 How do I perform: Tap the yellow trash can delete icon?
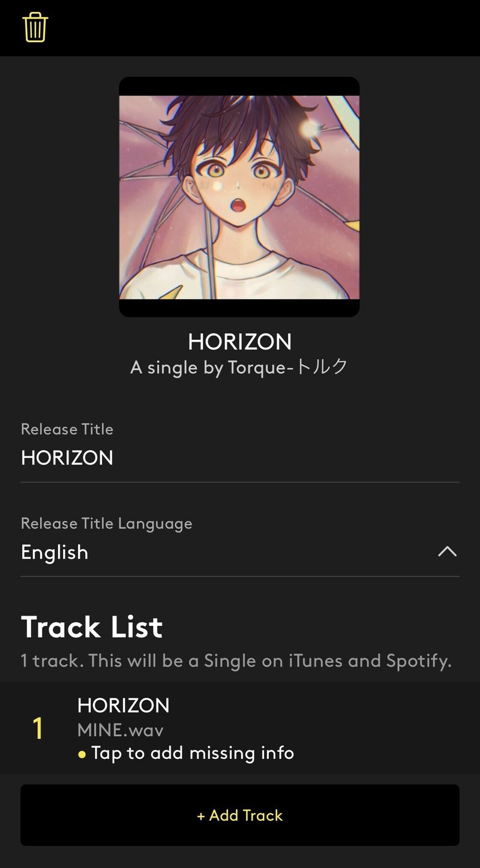tap(35, 28)
